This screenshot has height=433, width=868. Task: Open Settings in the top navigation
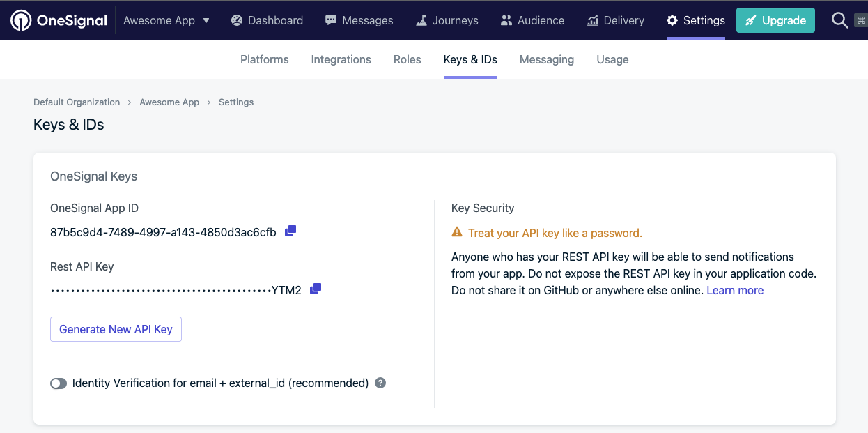point(695,20)
